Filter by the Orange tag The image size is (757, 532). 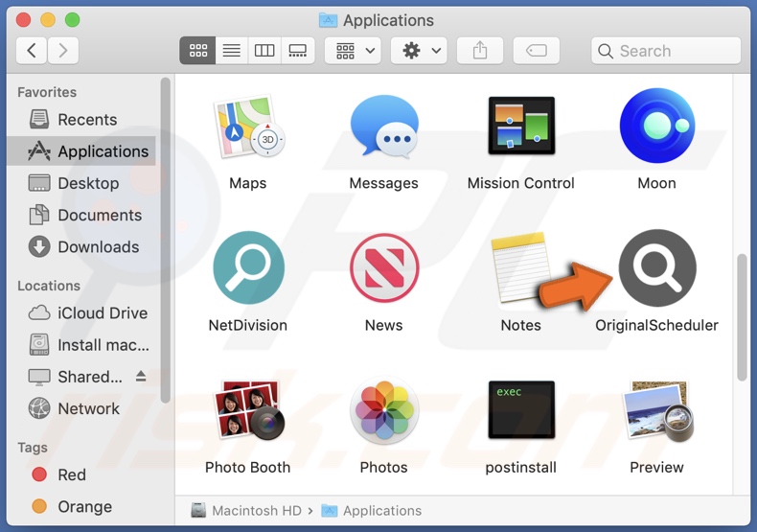point(81,506)
